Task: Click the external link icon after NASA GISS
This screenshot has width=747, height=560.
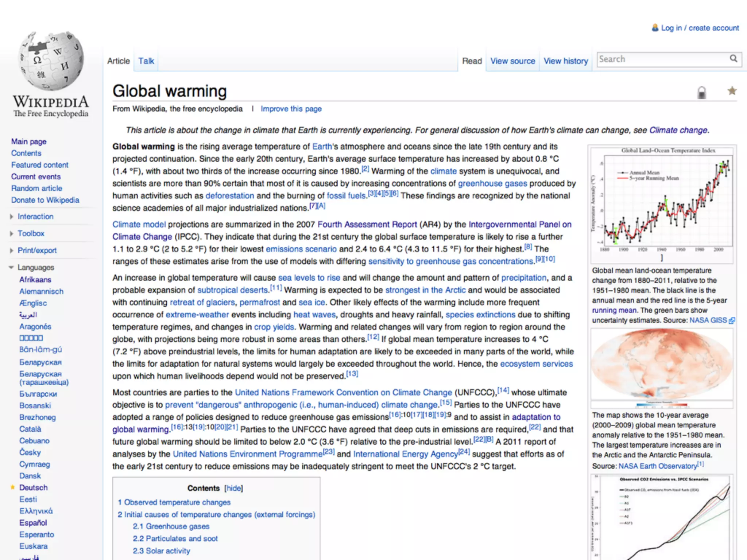Action: (732, 320)
